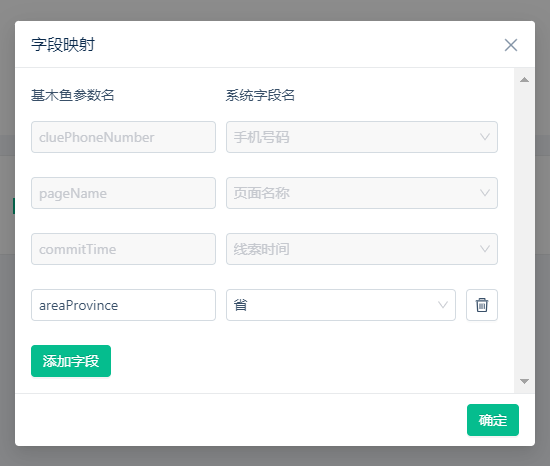Screen dimensions: 550x466
Task: Delete the areaProvince field mapping row
Action: [x=482, y=305]
